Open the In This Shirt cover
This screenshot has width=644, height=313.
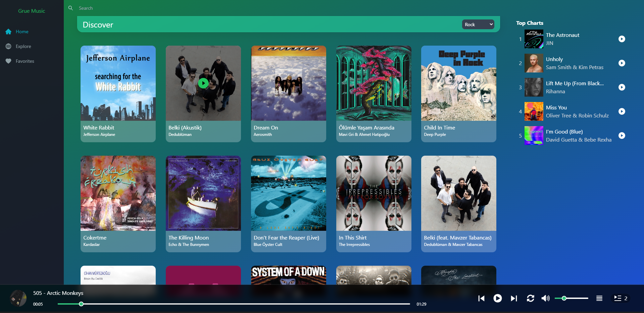374,193
